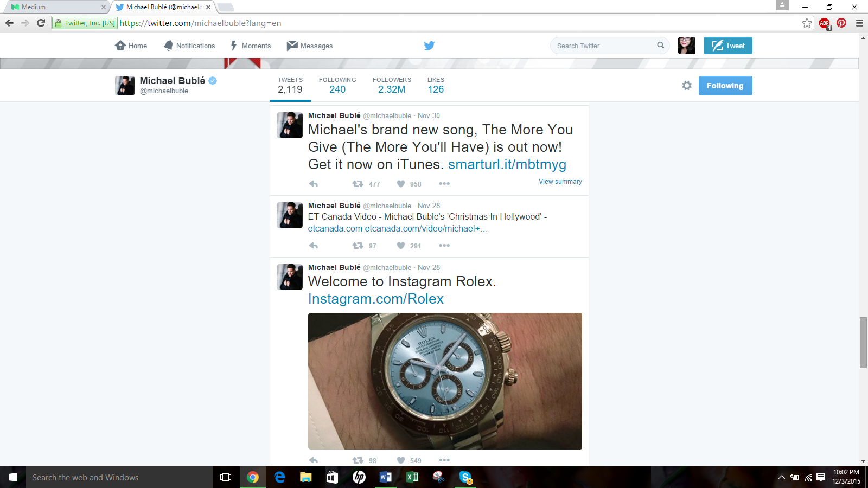Click Michael Bublé avatar on Nov 30 tweet

290,125
